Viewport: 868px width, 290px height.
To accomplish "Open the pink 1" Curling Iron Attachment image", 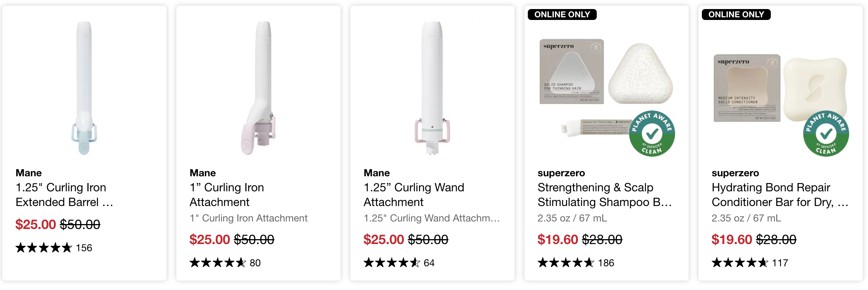I will 258,88.
